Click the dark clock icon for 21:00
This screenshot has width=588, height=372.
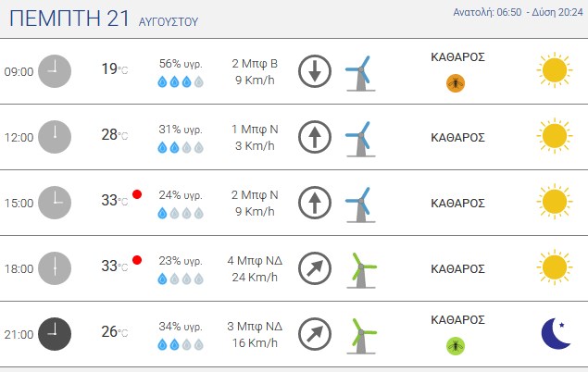click(55, 334)
